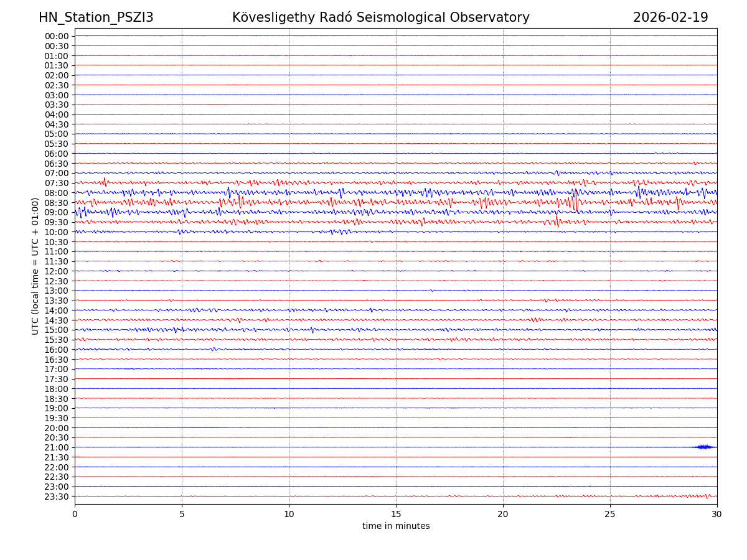This screenshot has width=747, height=560.
Task: Click the 0 tick on the x-axis
Action: [x=75, y=514]
